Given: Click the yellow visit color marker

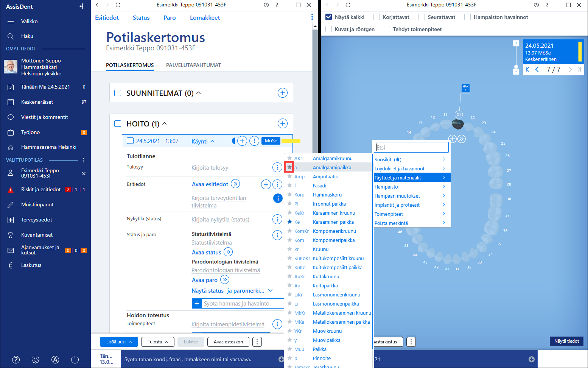Looking at the screenshot, I should click(291, 141).
